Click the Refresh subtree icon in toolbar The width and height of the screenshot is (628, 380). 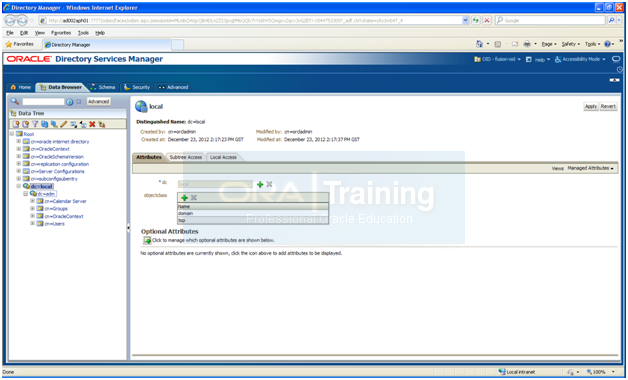[44, 124]
